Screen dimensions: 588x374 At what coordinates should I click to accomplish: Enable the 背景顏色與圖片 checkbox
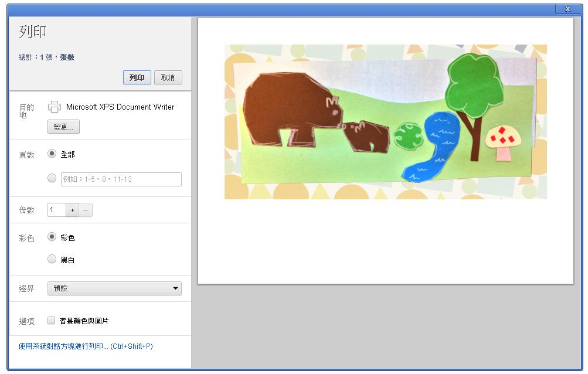(52, 320)
